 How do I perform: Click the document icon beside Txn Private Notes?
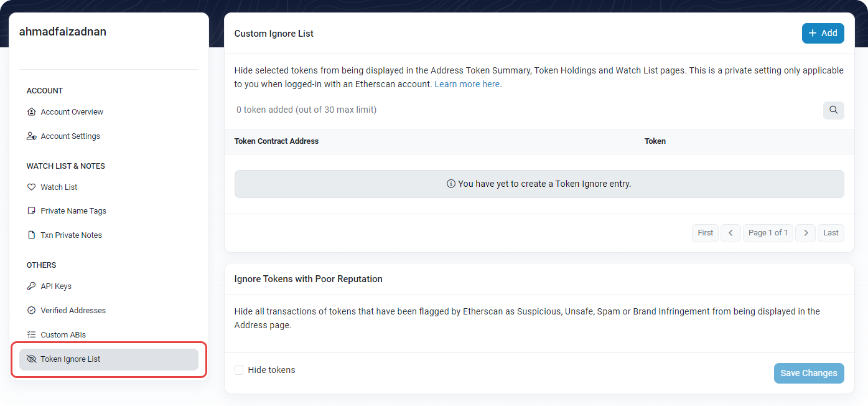pos(32,235)
